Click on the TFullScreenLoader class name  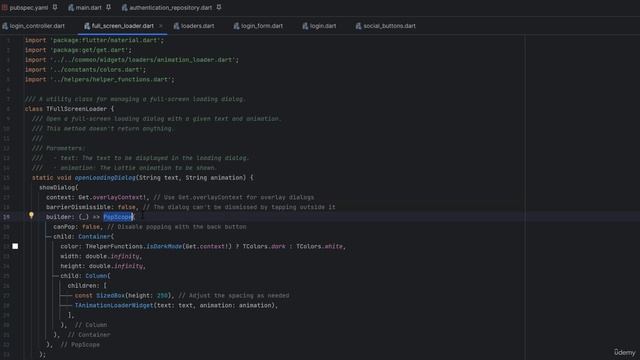pyautogui.click(x=77, y=109)
